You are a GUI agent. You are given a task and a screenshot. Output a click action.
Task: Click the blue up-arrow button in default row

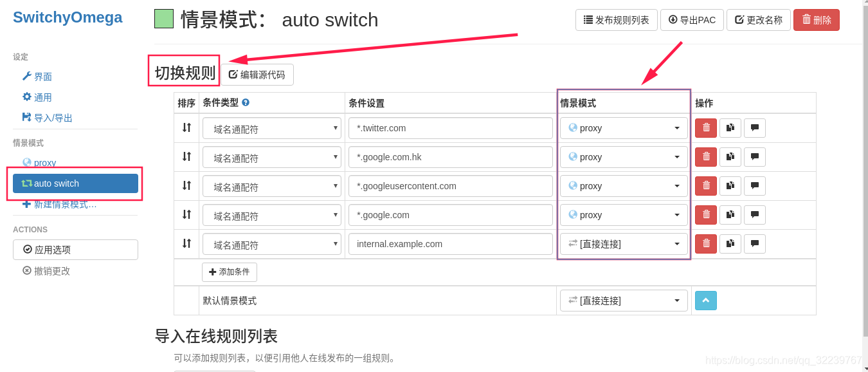[x=705, y=301]
